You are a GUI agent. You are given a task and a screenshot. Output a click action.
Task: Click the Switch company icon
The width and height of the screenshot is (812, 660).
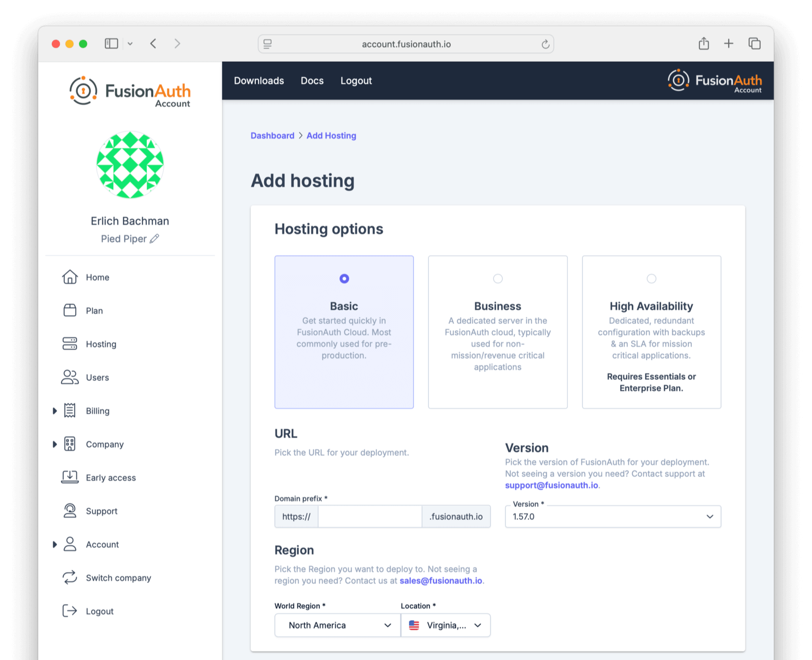click(70, 578)
